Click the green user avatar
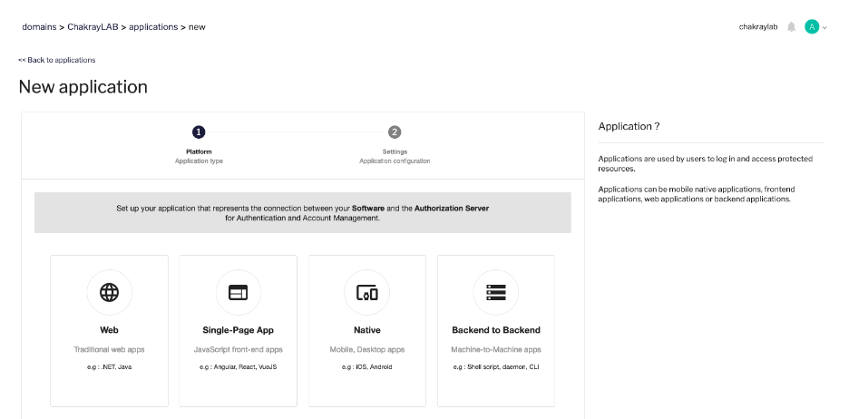This screenshot has height=419, width=868. pyautogui.click(x=812, y=27)
